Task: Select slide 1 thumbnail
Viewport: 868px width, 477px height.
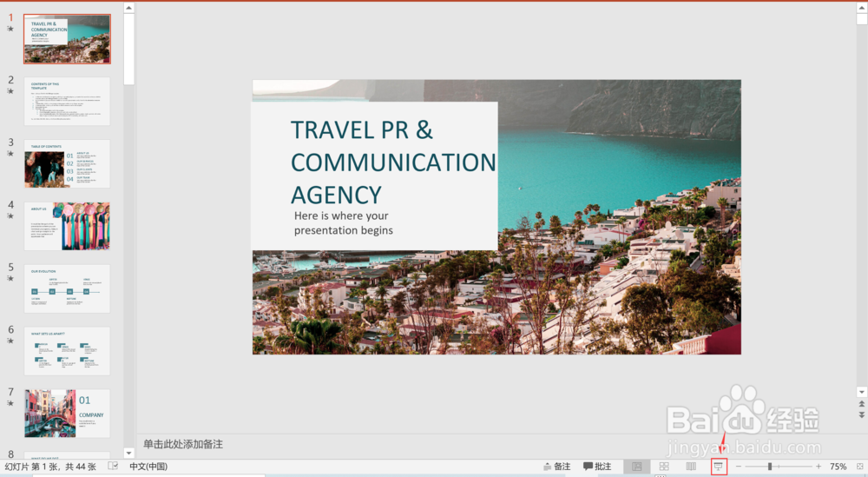Action: pyautogui.click(x=67, y=39)
